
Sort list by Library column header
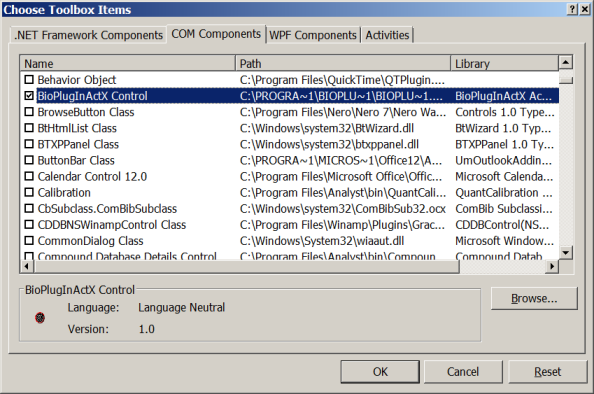pyautogui.click(x=504, y=63)
